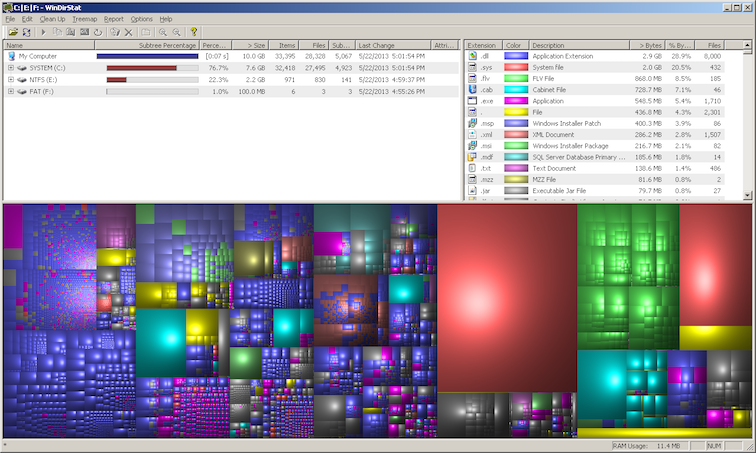Click the '7.6 GB' size value
Image resolution: width=756 pixels, height=453 pixels.
pyautogui.click(x=255, y=68)
